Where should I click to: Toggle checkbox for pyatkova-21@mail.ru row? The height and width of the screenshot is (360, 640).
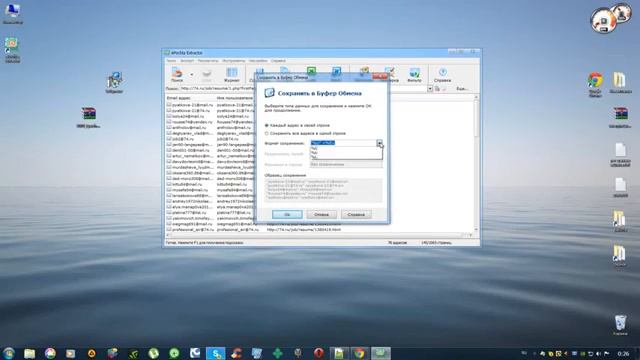169,105
